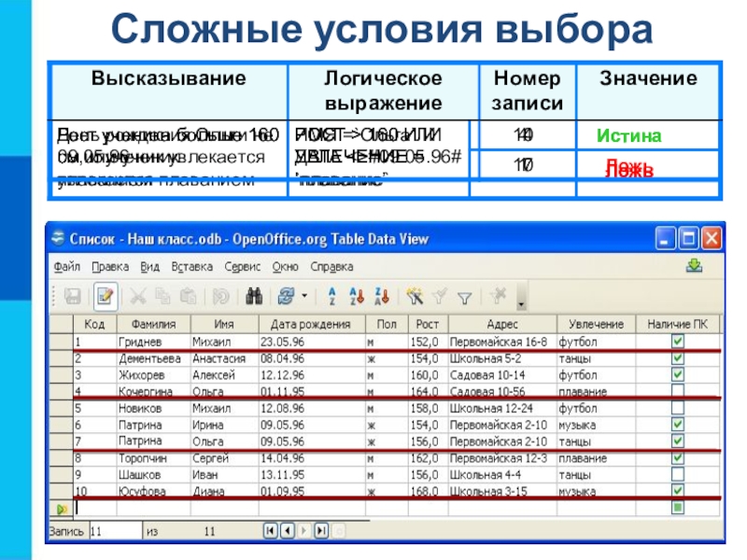Toggle Наличие ПК checkbox for Кочергина
This screenshot has width=747, height=560.
[x=678, y=391]
